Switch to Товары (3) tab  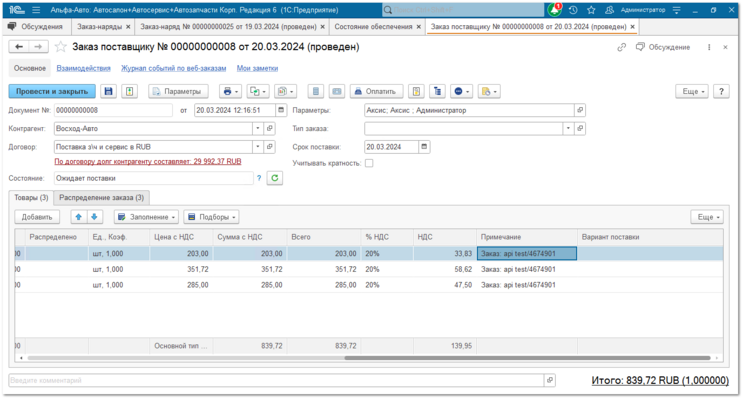tap(31, 197)
